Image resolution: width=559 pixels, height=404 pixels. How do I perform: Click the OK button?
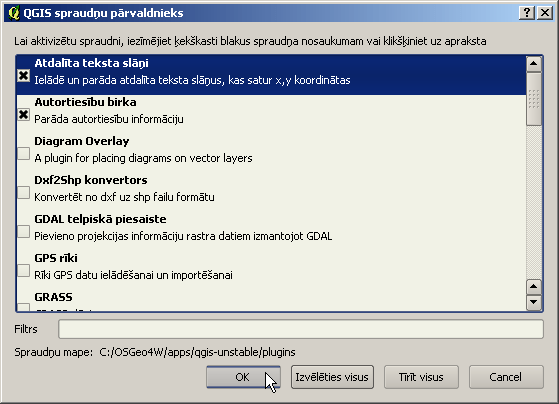click(x=243, y=377)
